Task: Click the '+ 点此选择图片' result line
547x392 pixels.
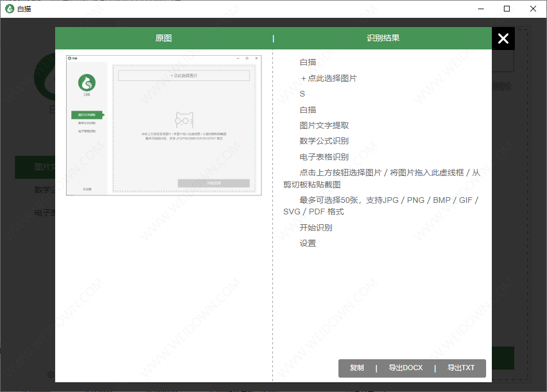Action: coord(329,78)
